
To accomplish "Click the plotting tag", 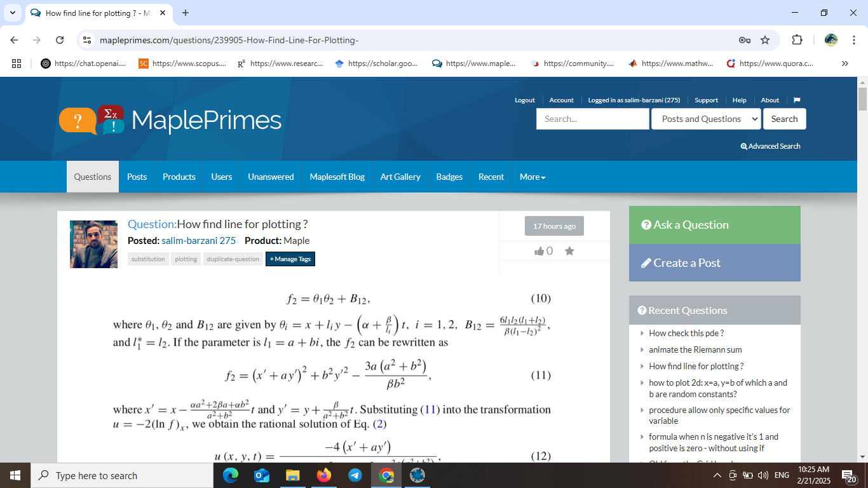I will 186,259.
